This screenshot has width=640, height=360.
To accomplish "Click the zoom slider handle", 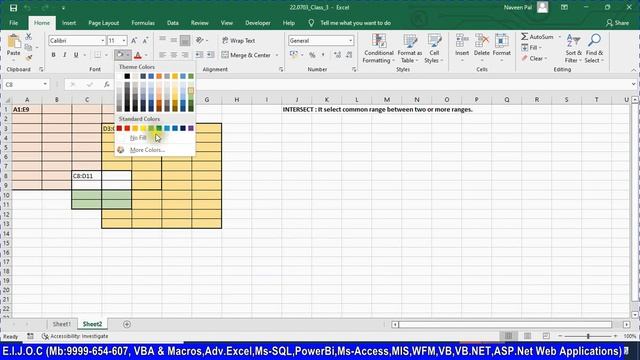I will 588,336.
